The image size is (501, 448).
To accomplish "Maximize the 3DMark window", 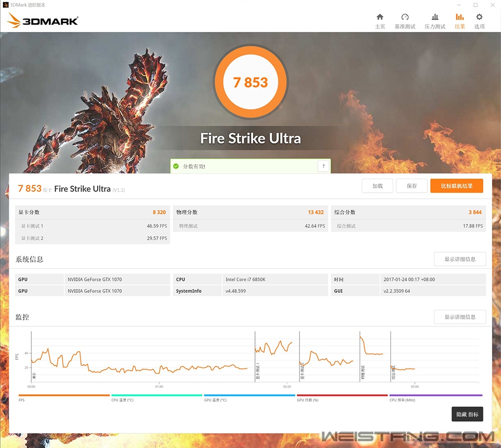I will 475,5.
